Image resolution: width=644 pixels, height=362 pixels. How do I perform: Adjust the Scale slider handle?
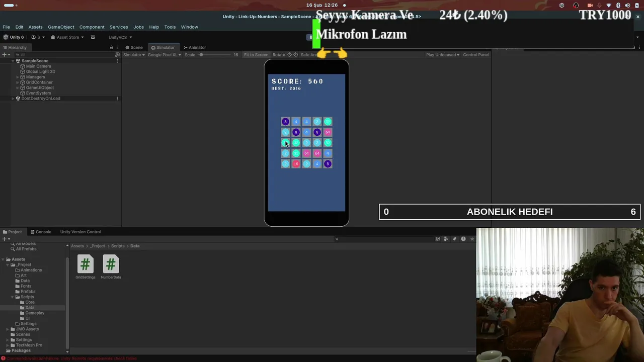[x=201, y=55]
